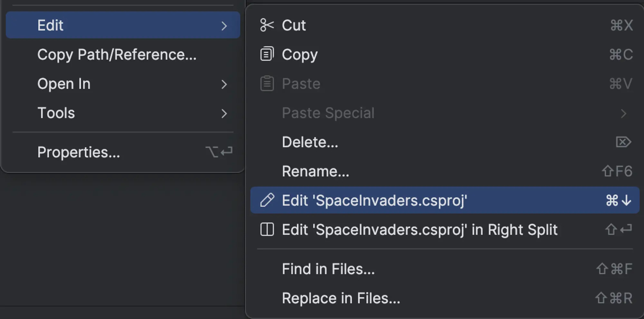This screenshot has height=319, width=644.
Task: Choose Replace in Files option
Action: click(341, 298)
